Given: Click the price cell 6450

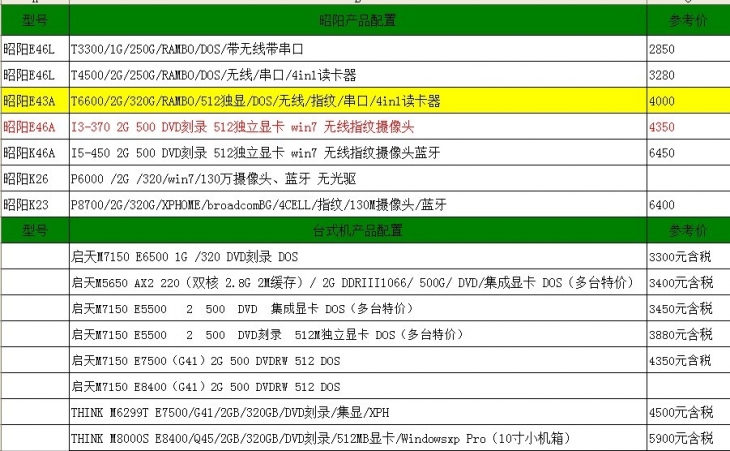Looking at the screenshot, I should [688, 153].
